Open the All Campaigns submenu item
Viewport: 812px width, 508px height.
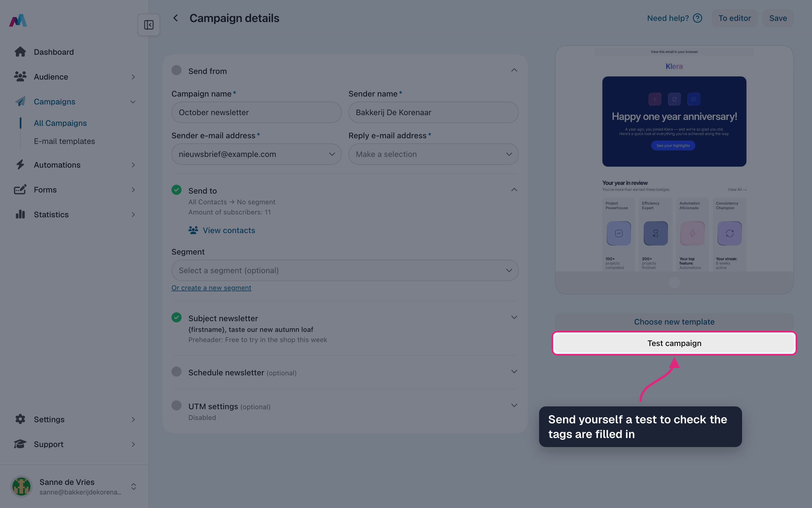coord(60,123)
